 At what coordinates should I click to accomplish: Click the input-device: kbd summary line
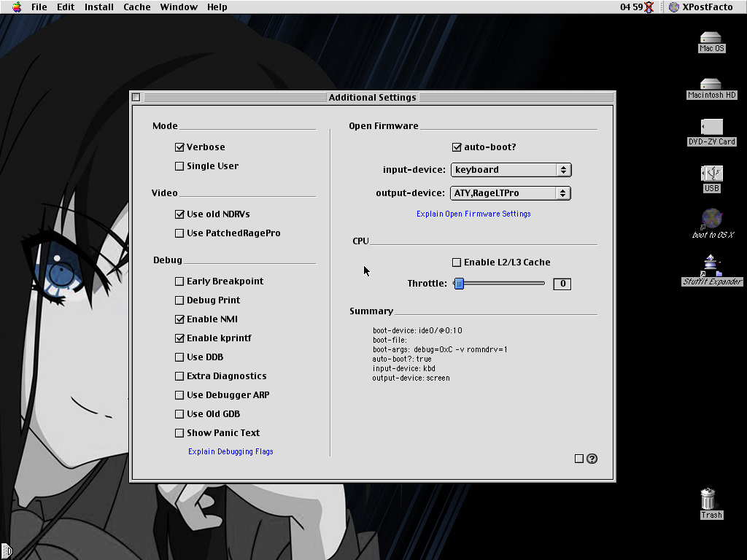coord(403,368)
